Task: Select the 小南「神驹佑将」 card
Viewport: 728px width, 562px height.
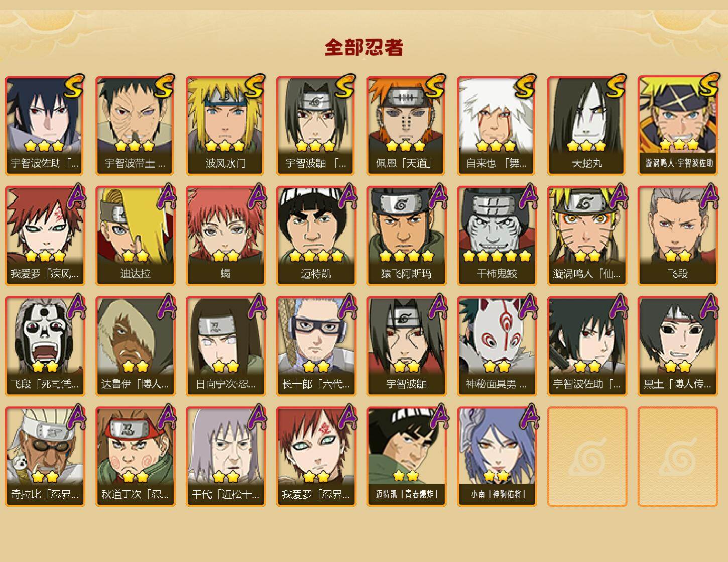Action: point(497,457)
